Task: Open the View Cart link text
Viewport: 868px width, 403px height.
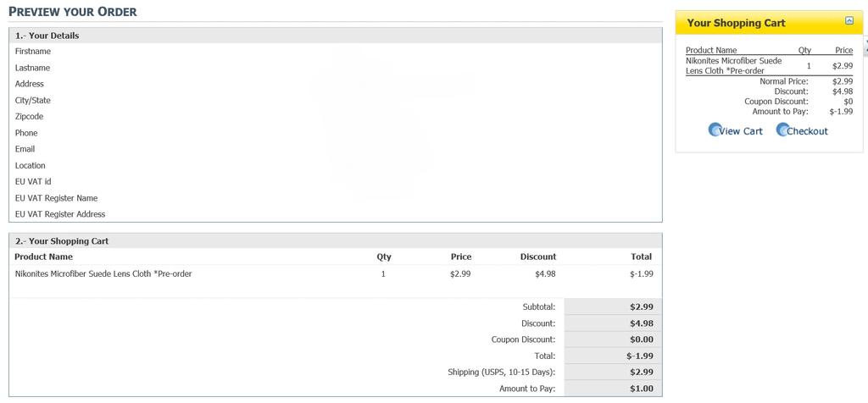Action: [x=741, y=131]
